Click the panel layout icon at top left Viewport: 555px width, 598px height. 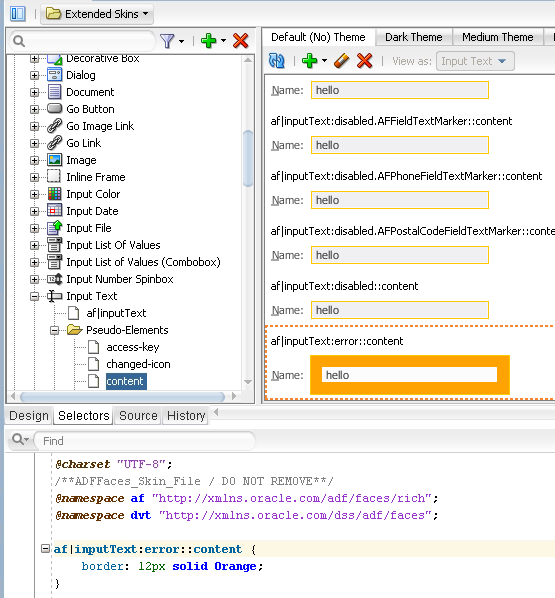coord(18,14)
